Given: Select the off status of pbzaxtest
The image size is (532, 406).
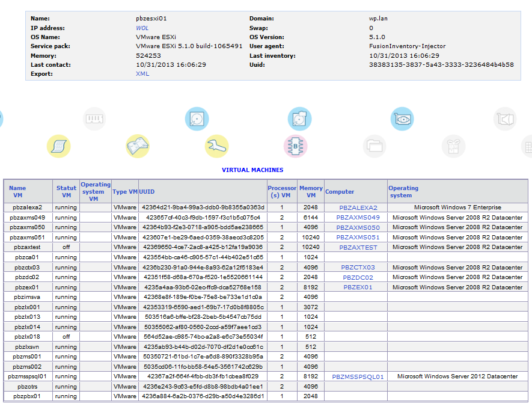Looking at the screenshot, I should (x=66, y=247).
